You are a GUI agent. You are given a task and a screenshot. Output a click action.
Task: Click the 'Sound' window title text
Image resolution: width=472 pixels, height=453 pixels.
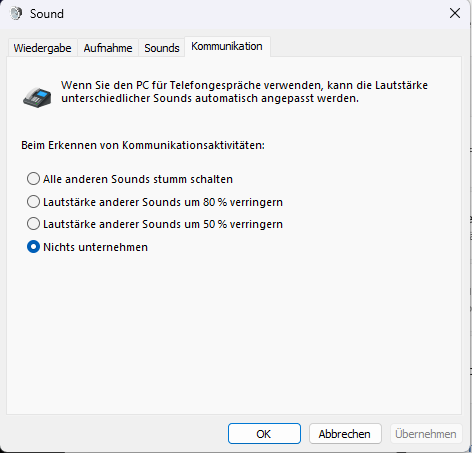47,14
